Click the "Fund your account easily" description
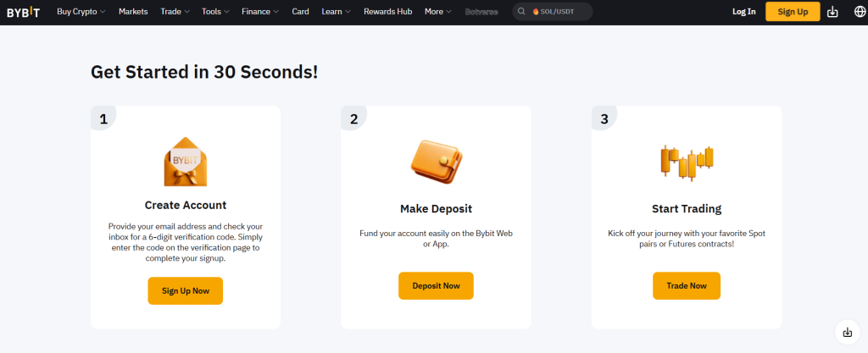868x353 pixels. coord(437,239)
